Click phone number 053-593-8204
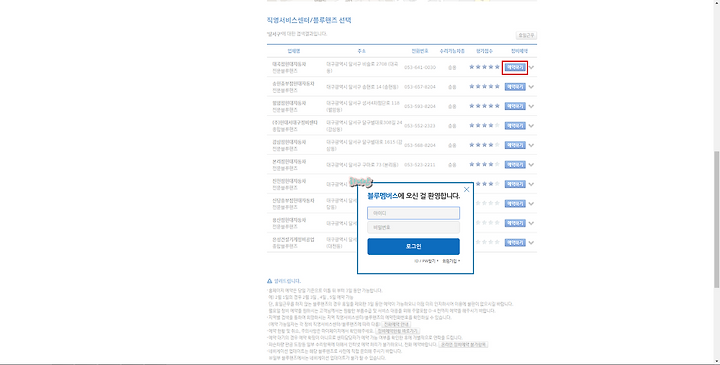The width and height of the screenshot is (720, 365). coord(420,107)
